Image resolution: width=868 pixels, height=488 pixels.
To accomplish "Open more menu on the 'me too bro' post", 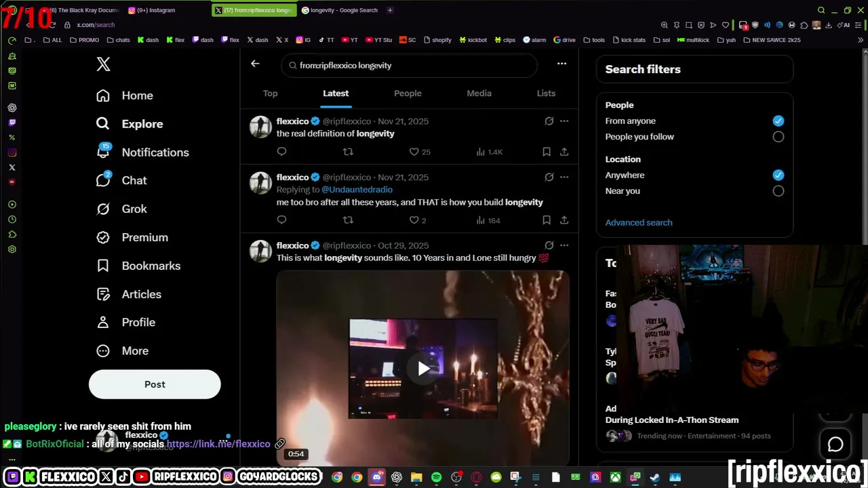I will tap(564, 178).
